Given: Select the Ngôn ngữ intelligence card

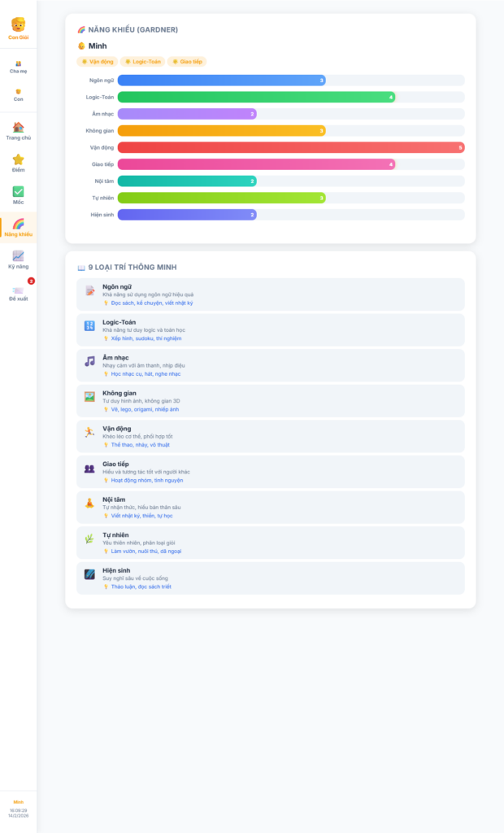Looking at the screenshot, I should [270, 294].
